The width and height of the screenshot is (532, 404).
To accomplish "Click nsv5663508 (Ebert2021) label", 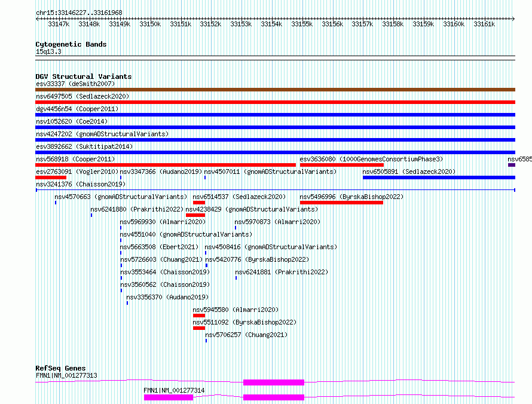I will [x=159, y=247].
